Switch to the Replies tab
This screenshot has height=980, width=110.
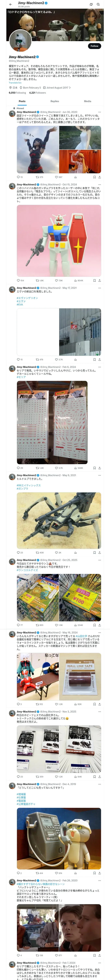pos(55,101)
